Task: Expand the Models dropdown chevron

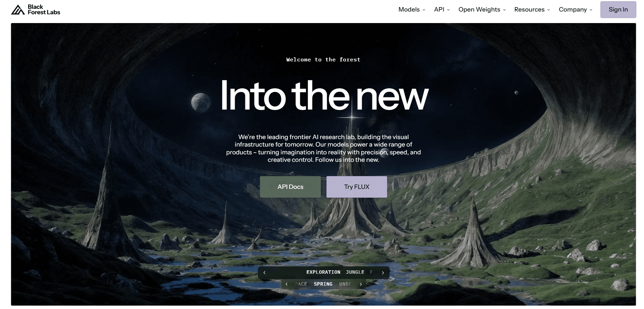Action: pyautogui.click(x=424, y=10)
